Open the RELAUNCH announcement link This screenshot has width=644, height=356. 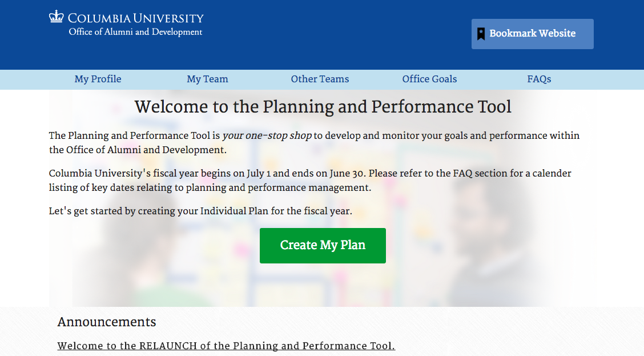point(226,346)
